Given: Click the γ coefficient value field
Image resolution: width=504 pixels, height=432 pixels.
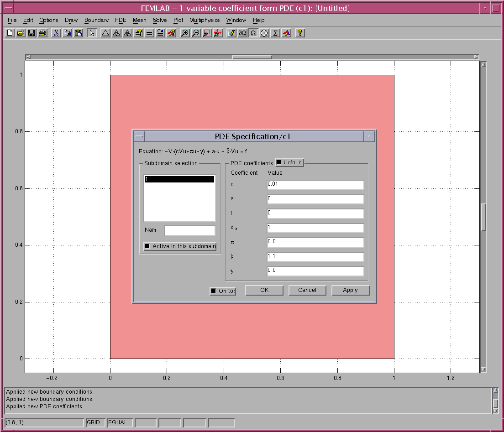Looking at the screenshot, I should (x=315, y=271).
